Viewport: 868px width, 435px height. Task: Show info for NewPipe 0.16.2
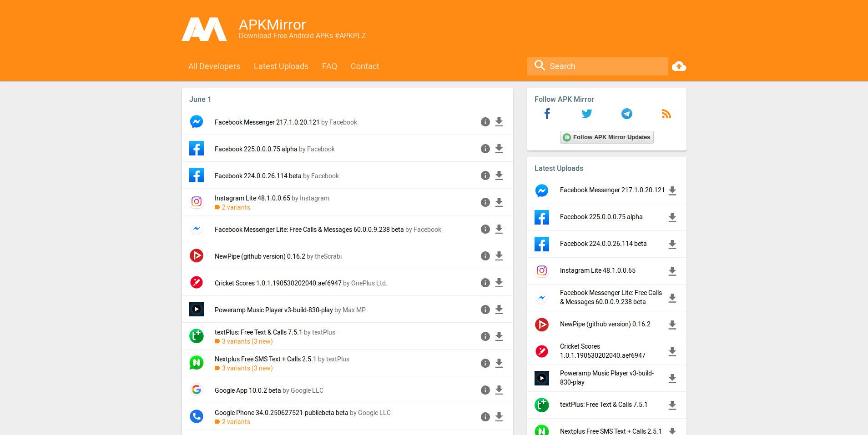tap(485, 256)
